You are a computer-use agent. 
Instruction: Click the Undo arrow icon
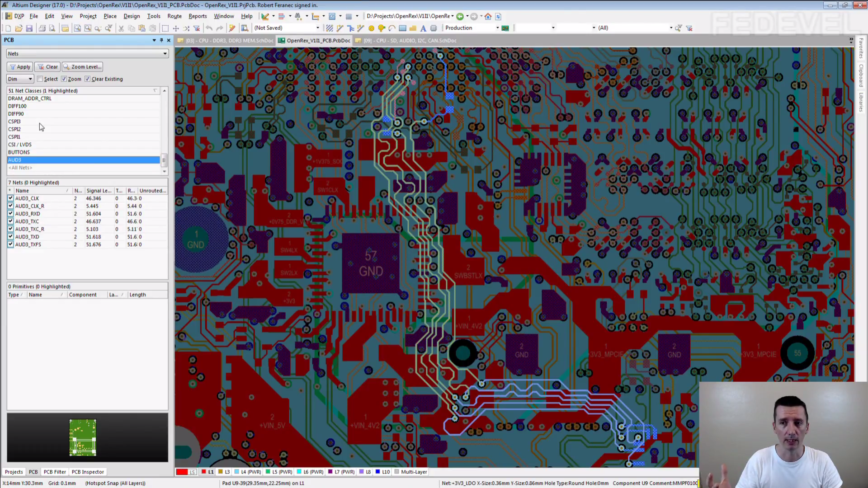pyautogui.click(x=209, y=28)
